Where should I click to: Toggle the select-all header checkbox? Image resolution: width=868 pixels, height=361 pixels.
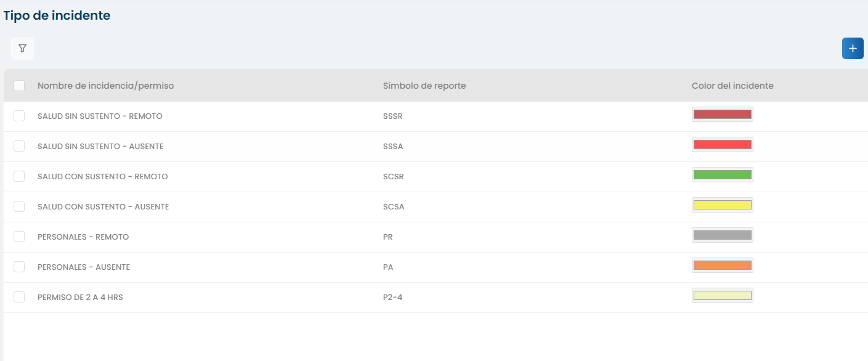19,86
